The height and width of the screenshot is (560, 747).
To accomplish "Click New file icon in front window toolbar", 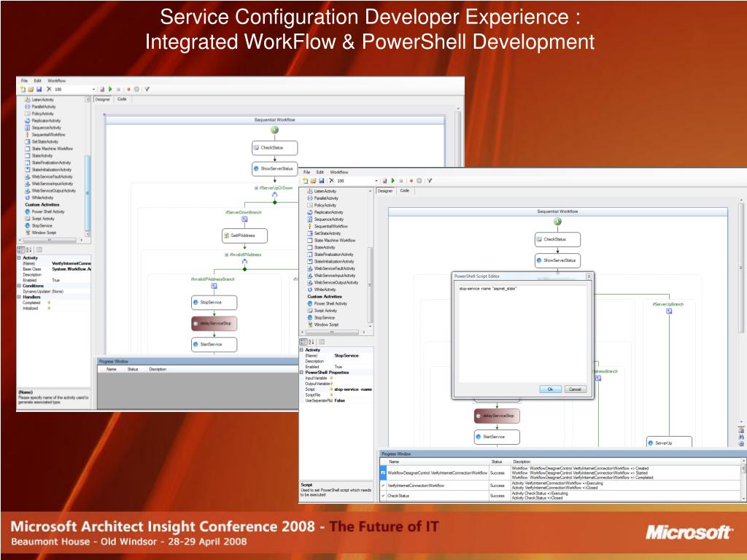I will tap(306, 181).
